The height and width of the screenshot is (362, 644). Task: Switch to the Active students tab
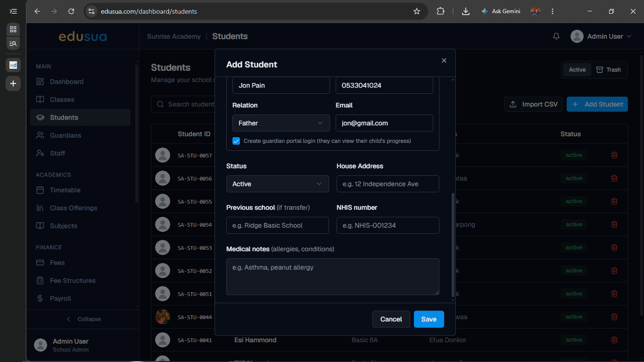click(x=577, y=70)
